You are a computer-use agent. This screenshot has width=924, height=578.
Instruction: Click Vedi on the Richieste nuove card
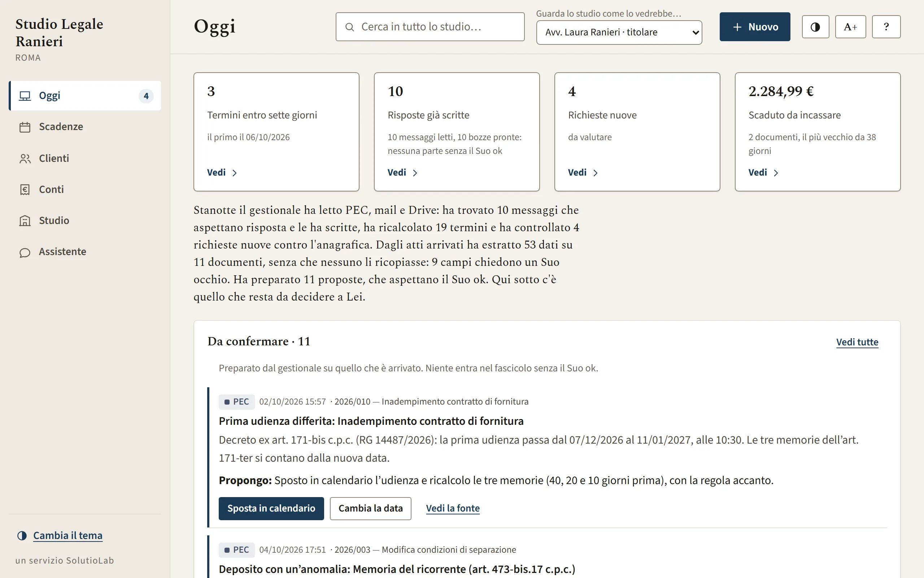[x=583, y=172]
